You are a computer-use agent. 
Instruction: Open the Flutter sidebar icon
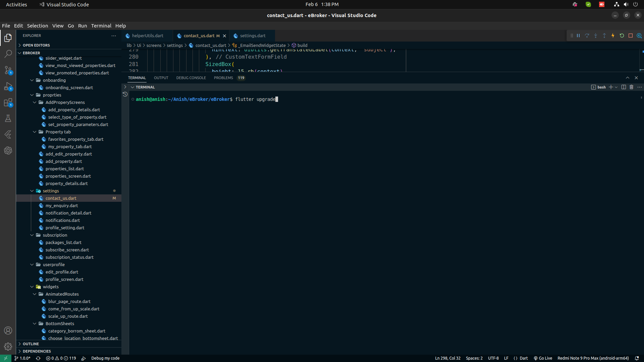[8, 134]
